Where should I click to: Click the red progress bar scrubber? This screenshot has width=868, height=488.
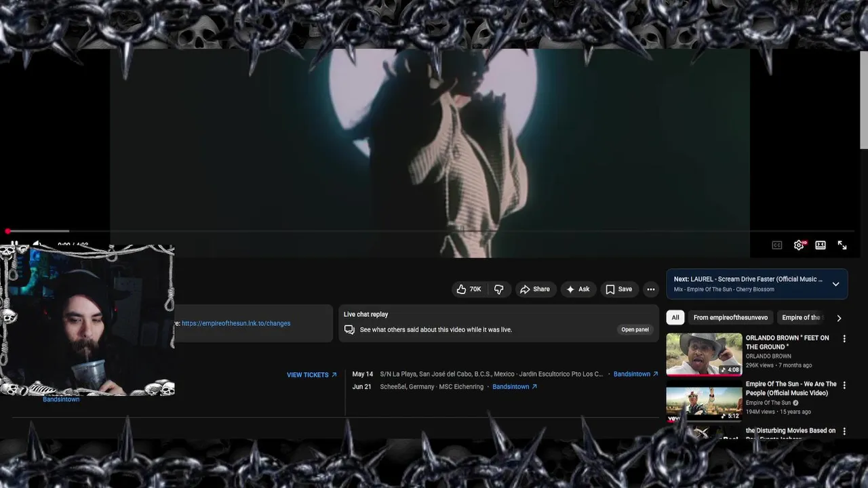[7, 231]
